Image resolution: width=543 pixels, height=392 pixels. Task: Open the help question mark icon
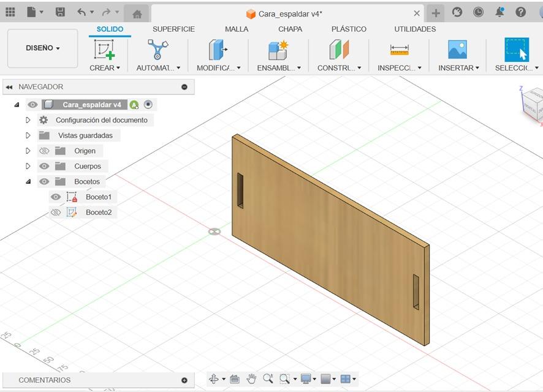[521, 12]
